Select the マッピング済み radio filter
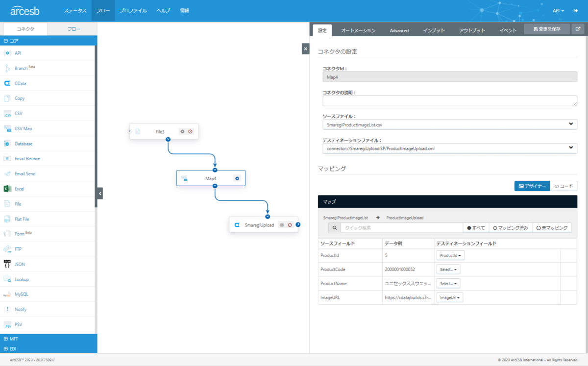This screenshot has width=588, height=366. click(x=510, y=228)
